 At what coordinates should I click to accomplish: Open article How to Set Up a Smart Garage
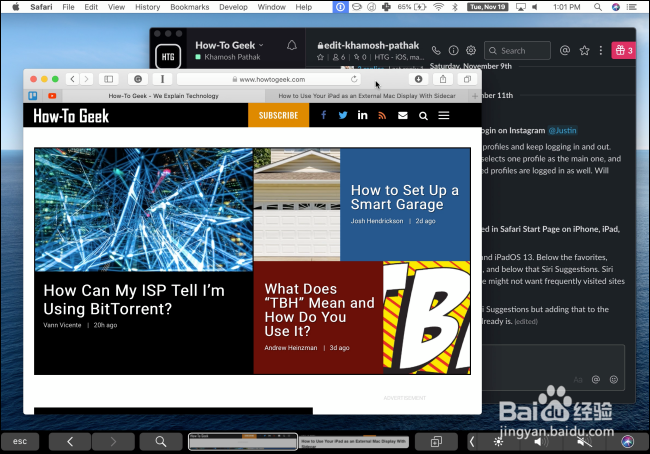pos(405,197)
